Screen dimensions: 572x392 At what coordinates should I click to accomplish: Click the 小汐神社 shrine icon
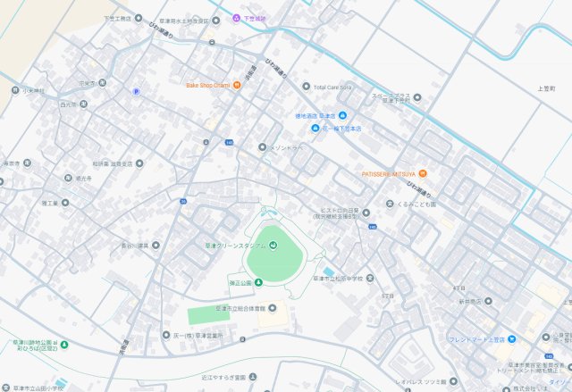point(14,90)
